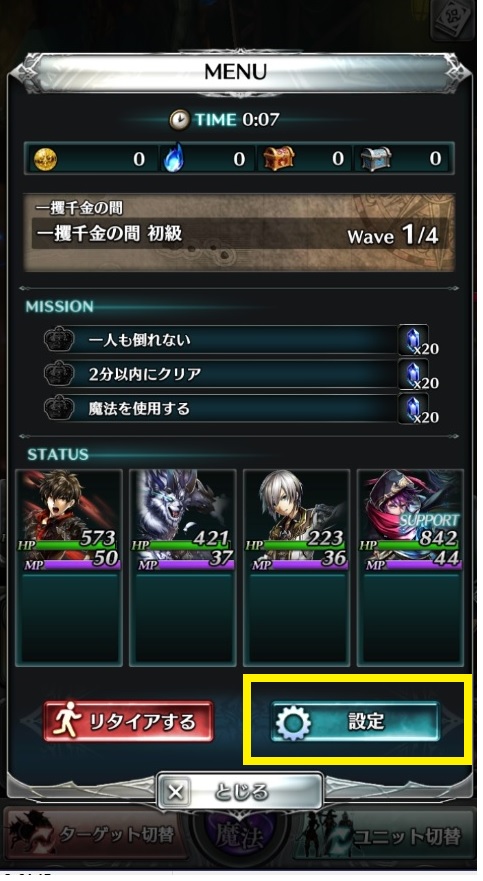Viewport: 483px width, 881px height.
Task: Select wolf unit portrait with 421 HP
Action: click(183, 567)
